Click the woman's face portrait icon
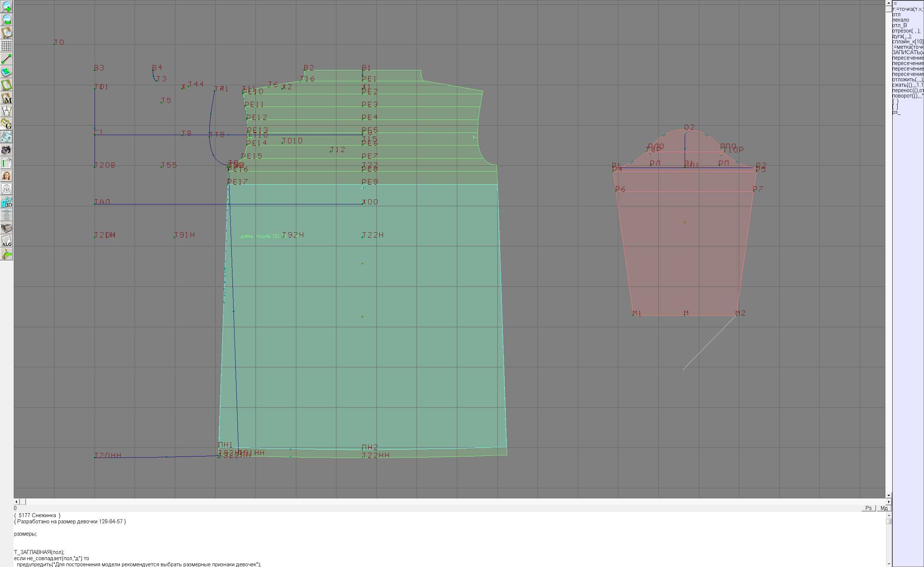The image size is (924, 567). pyautogui.click(x=6, y=176)
